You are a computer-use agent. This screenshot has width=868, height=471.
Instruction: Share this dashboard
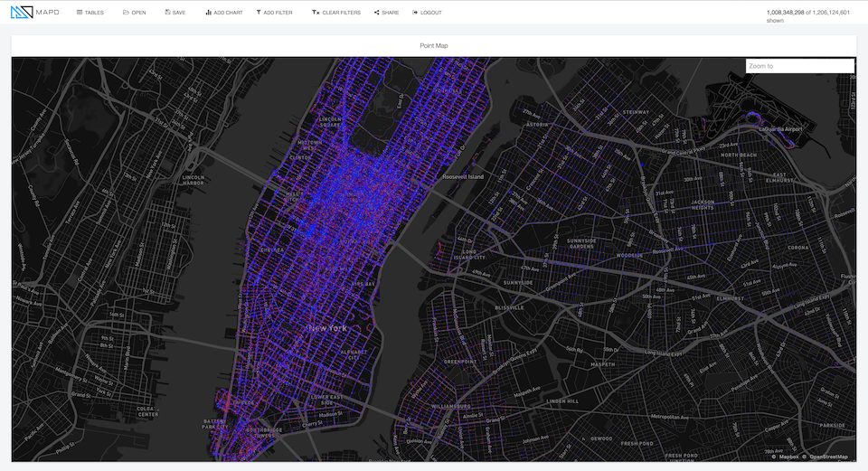pos(386,12)
